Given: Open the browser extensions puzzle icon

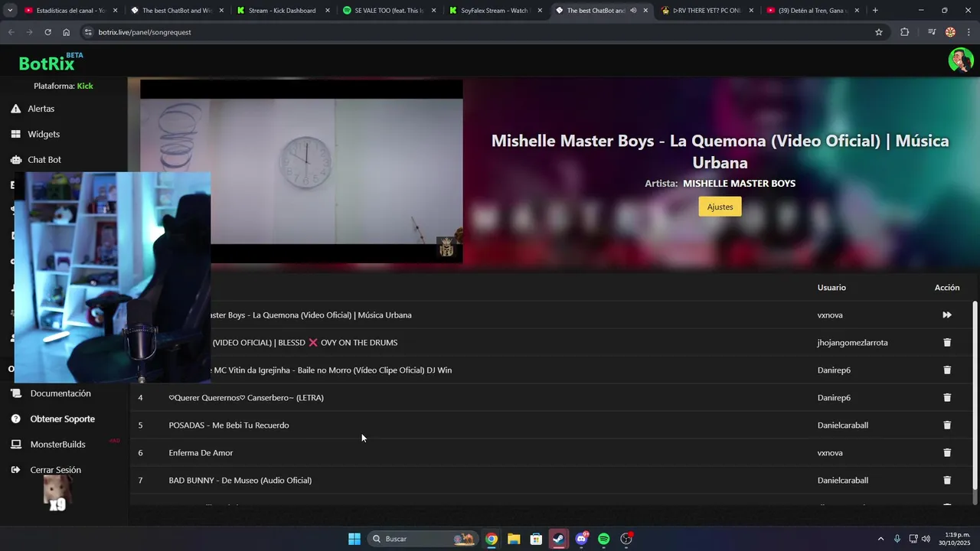Looking at the screenshot, I should 905,32.
